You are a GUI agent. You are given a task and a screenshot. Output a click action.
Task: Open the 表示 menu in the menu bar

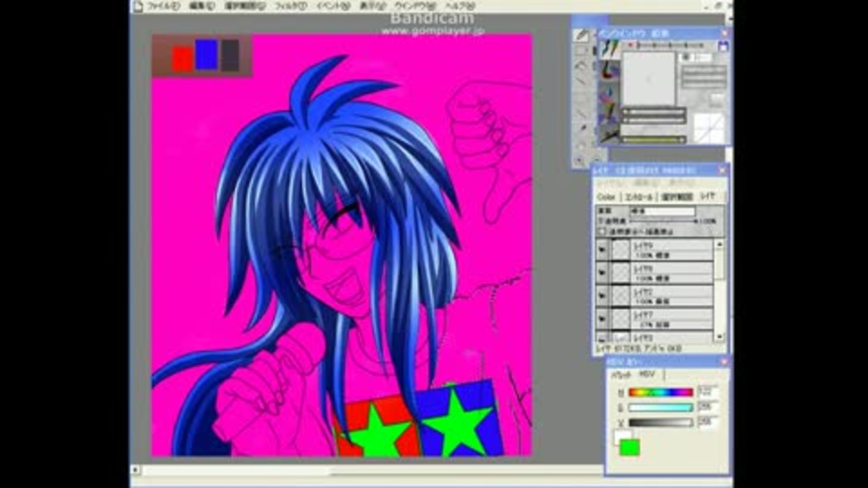pyautogui.click(x=372, y=6)
